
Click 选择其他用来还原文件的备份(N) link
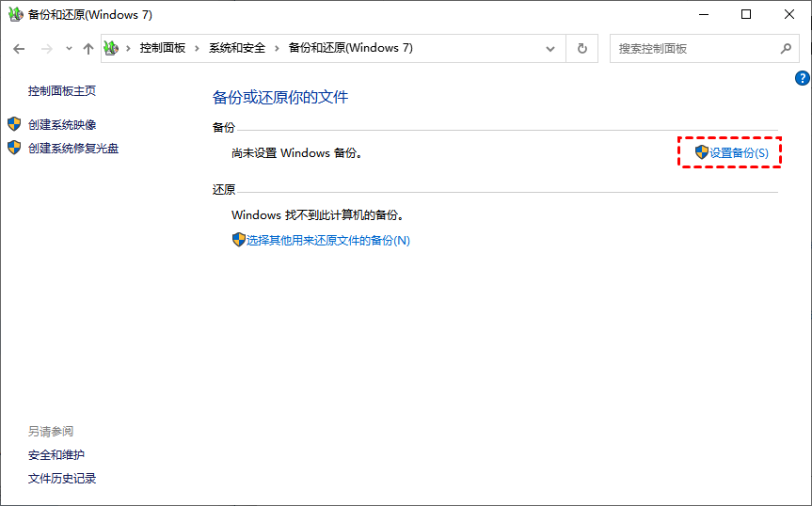pos(327,241)
